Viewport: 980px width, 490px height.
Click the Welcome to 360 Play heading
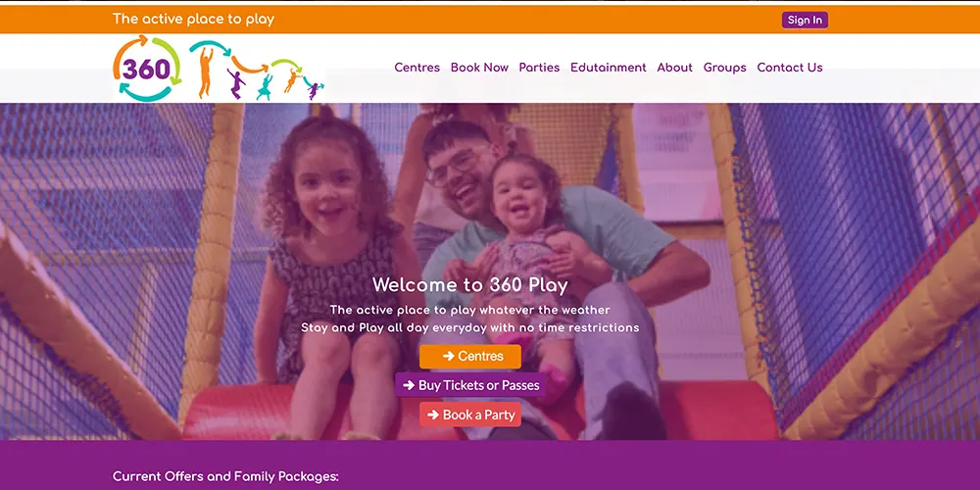(470, 285)
